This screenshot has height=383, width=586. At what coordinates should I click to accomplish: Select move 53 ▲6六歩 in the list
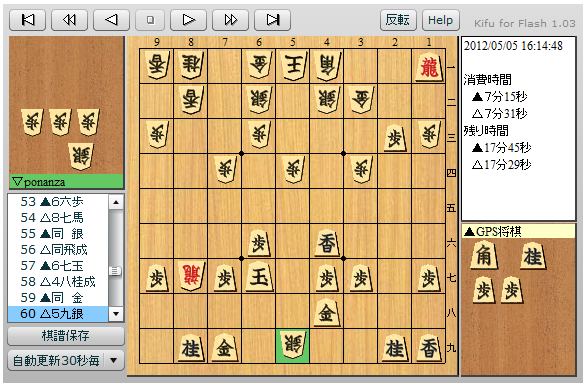pyautogui.click(x=58, y=202)
